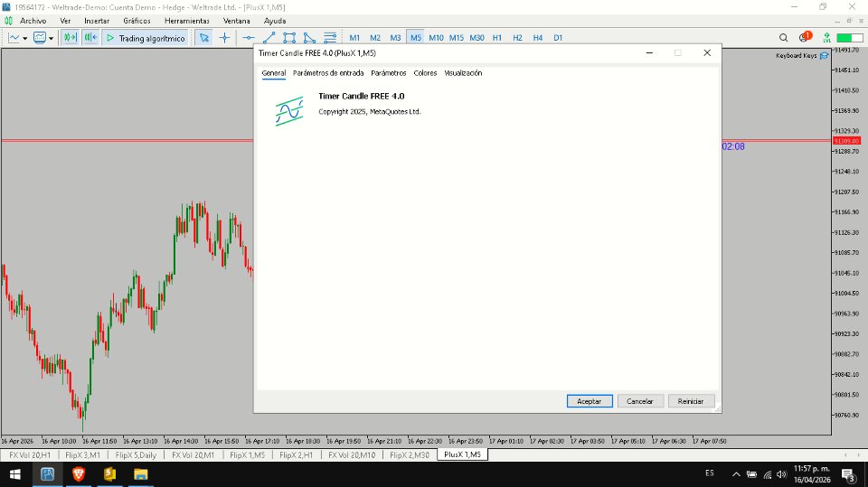Select the General tab in dialog
The height and width of the screenshot is (487, 868).
coord(273,73)
